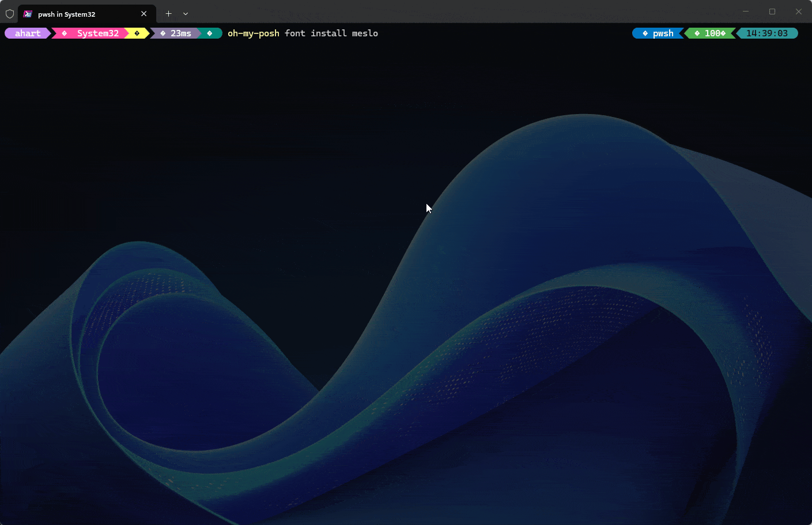Select the pwsh in System32 tab

click(81, 13)
